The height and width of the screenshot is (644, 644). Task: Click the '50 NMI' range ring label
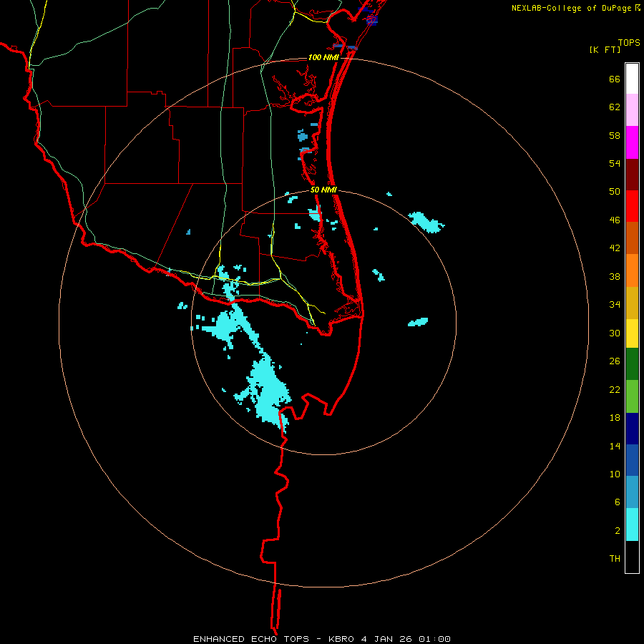click(323, 190)
